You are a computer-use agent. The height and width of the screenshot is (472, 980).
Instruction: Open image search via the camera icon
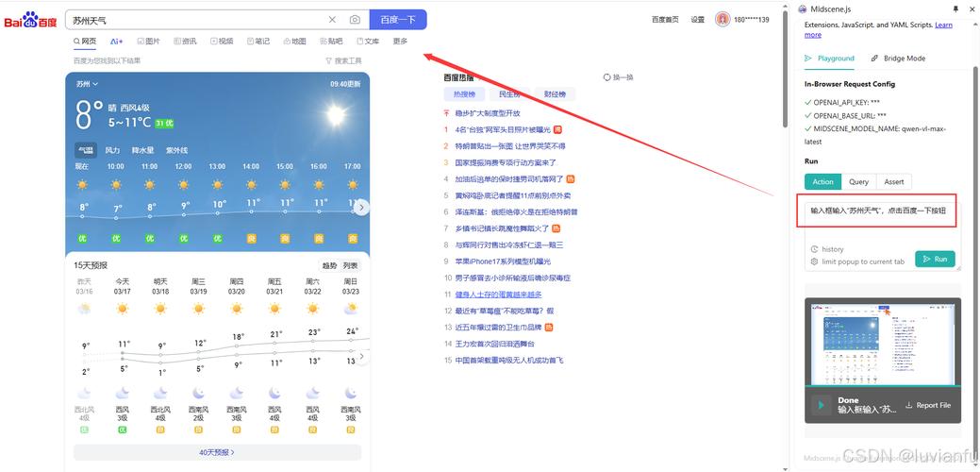[355, 20]
